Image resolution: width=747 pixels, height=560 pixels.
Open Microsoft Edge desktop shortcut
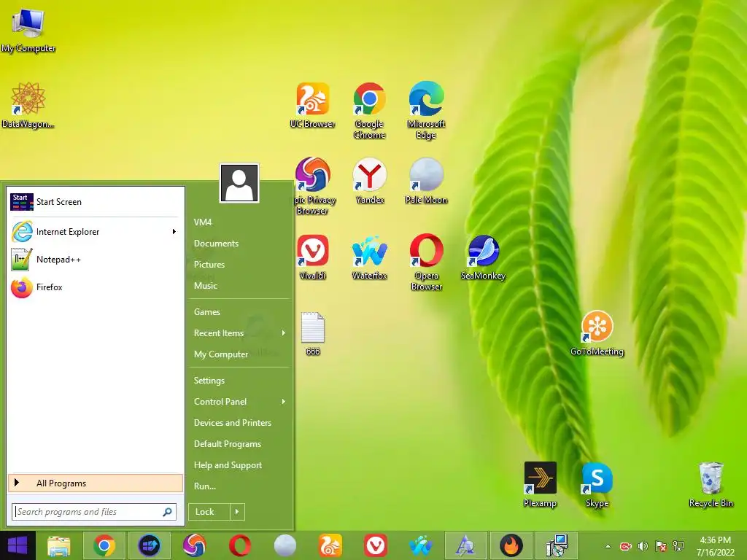pos(426,111)
